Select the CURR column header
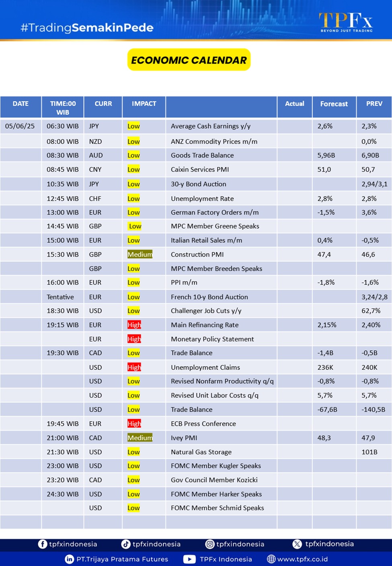This screenshot has height=566, width=392. (x=103, y=104)
